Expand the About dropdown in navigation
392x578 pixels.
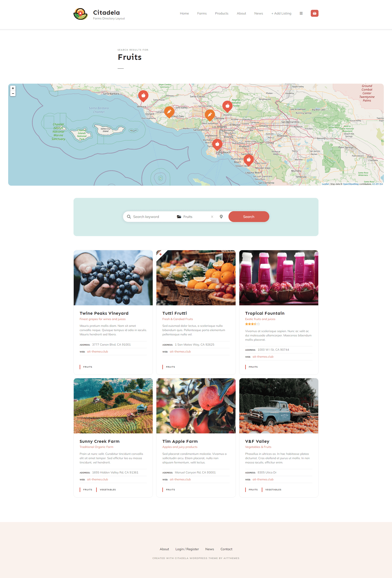pyautogui.click(x=242, y=13)
